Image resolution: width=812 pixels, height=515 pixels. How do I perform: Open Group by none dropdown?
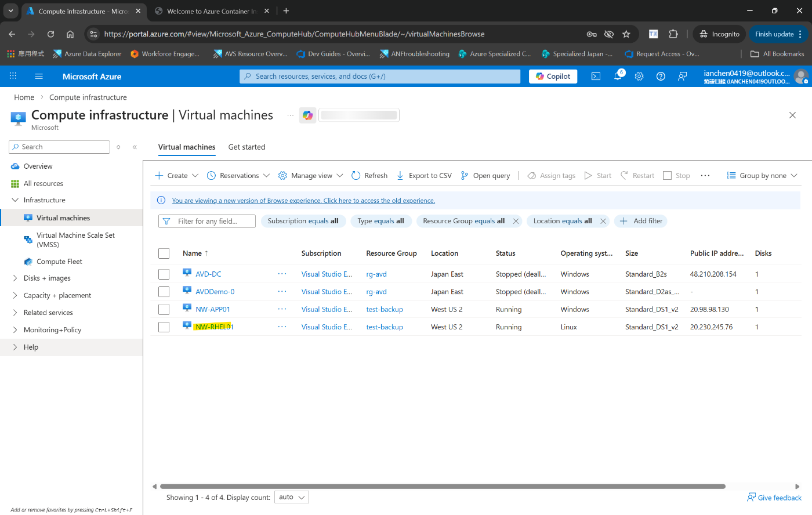click(762, 175)
